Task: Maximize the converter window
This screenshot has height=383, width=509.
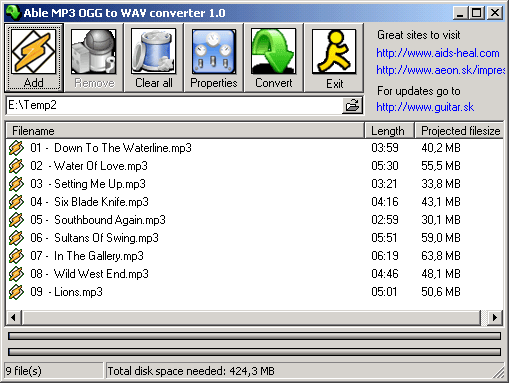Action: pos(476,13)
